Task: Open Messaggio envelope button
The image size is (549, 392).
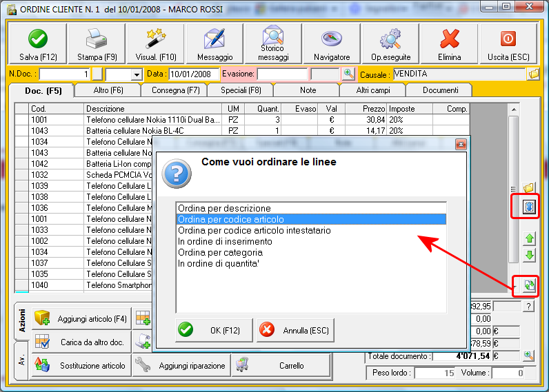Action: (214, 44)
